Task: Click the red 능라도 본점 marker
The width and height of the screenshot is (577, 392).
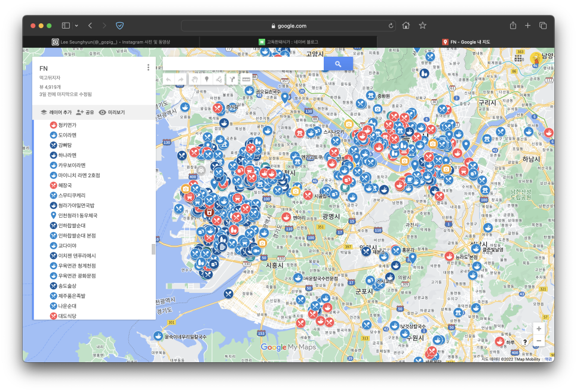Action: (449, 257)
